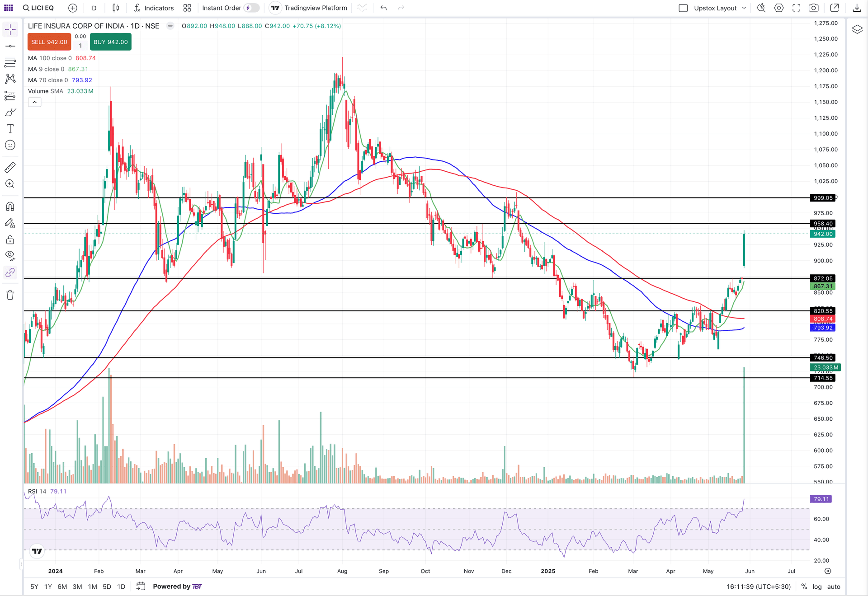Click the TradingView logo on the chart
Image resolution: width=868 pixels, height=596 pixels.
[37, 551]
